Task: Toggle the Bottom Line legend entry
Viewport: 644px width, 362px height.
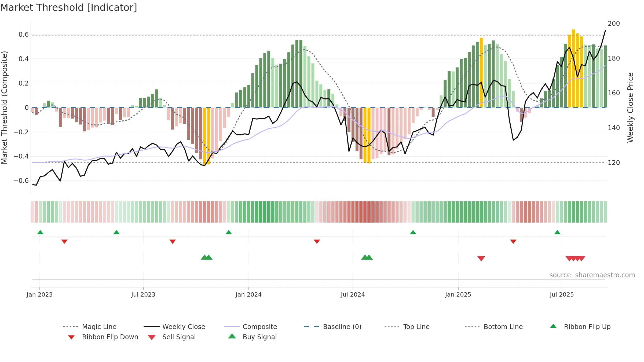Action: click(494, 327)
